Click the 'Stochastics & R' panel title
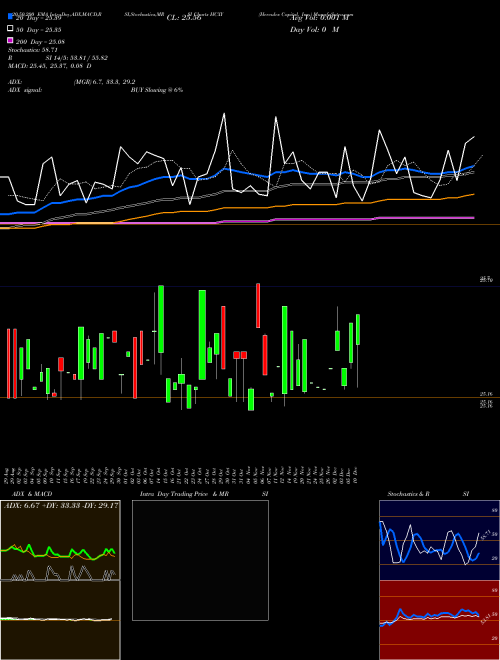The image size is (500, 660). pos(408,494)
